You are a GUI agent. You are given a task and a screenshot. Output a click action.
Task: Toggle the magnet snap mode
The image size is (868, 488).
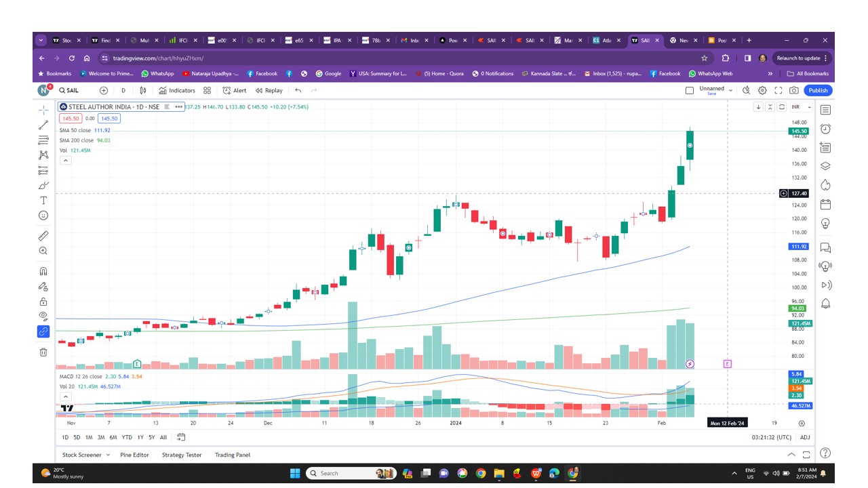(x=43, y=271)
